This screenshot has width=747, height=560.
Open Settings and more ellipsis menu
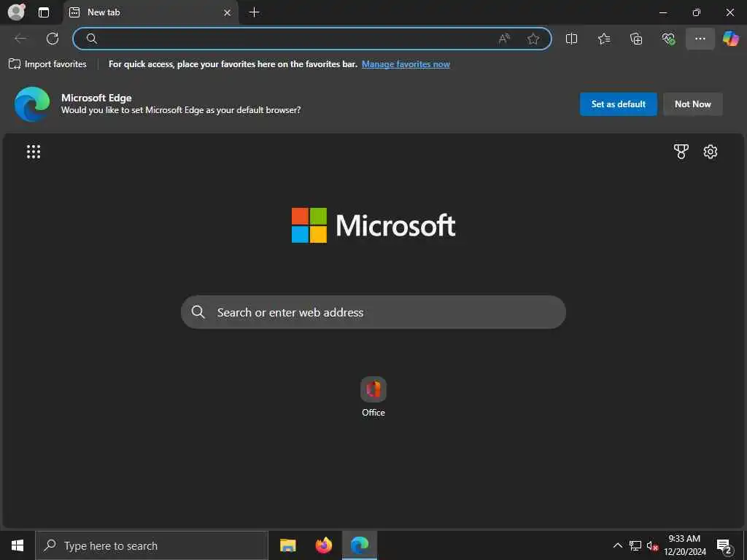[700, 39]
